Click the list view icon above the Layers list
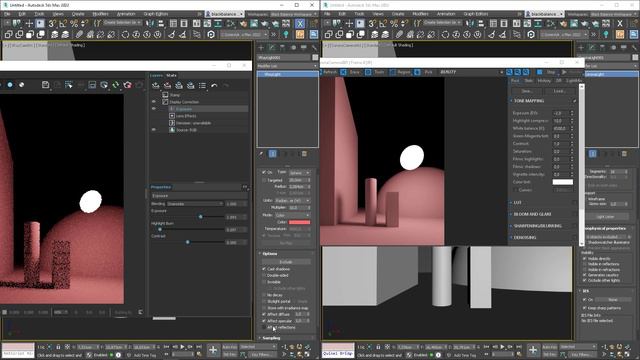Image resolution: width=640 pixels, height=360 pixels. pos(202,85)
